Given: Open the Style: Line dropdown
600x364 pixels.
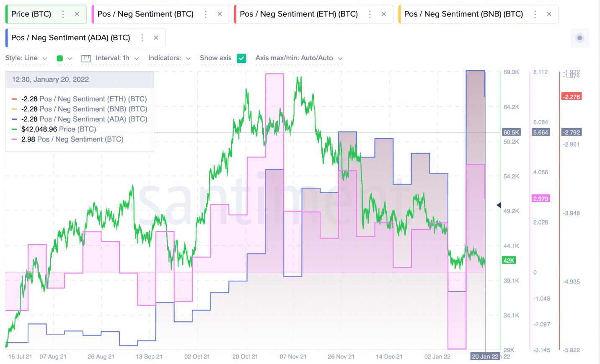Looking at the screenshot, I should pyautogui.click(x=26, y=58).
